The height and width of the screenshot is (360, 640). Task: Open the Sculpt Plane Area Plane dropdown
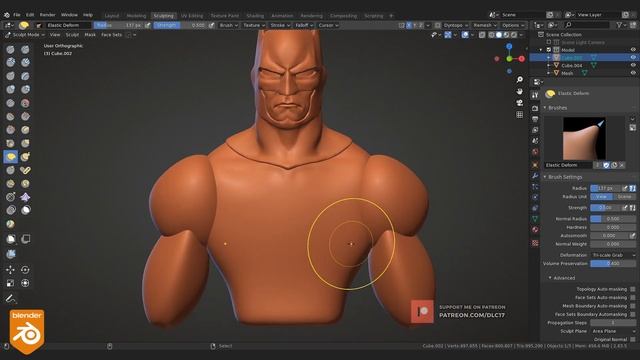(x=613, y=331)
